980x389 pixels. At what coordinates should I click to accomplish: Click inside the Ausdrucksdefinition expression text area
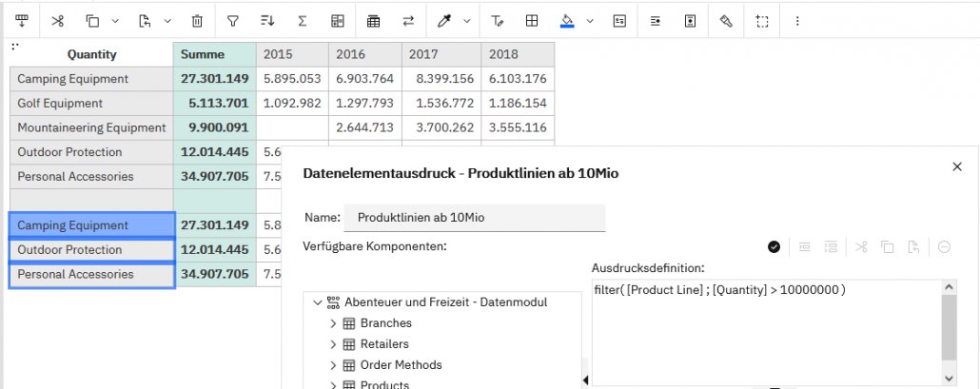(766, 333)
